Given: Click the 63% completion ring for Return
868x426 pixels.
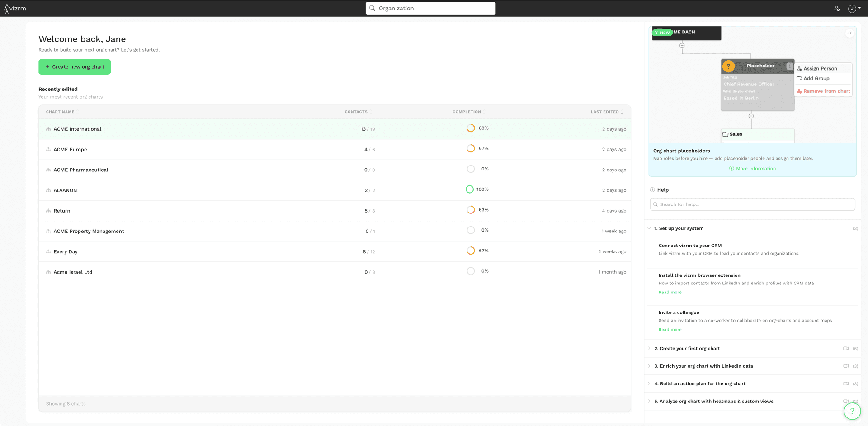Looking at the screenshot, I should pyautogui.click(x=471, y=210).
